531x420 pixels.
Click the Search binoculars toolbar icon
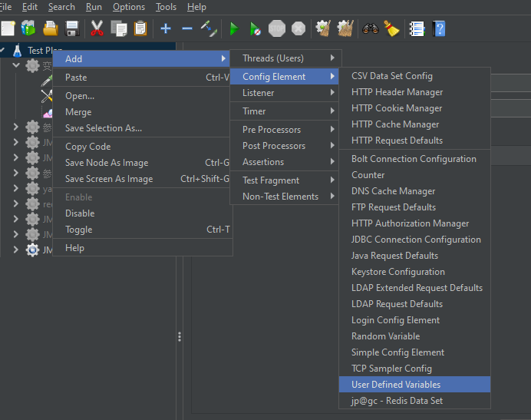pos(371,29)
